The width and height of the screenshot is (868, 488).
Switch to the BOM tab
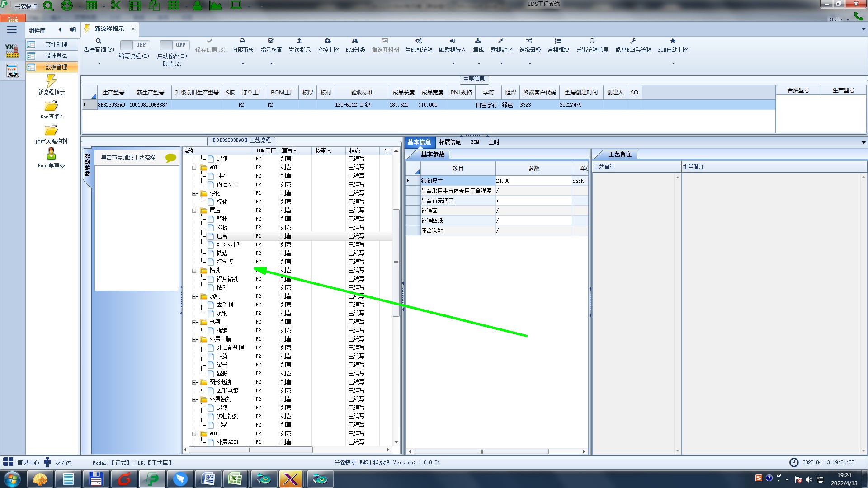pos(475,142)
